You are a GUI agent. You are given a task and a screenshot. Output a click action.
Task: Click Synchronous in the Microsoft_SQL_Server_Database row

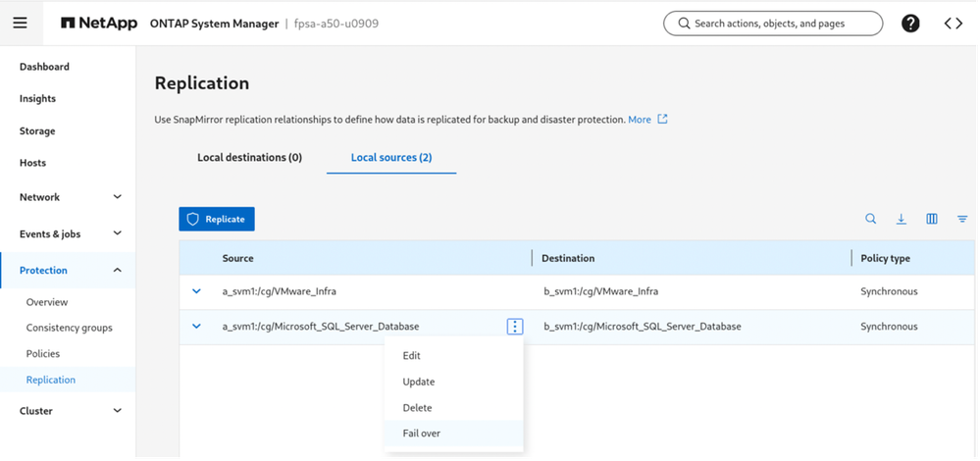click(889, 326)
